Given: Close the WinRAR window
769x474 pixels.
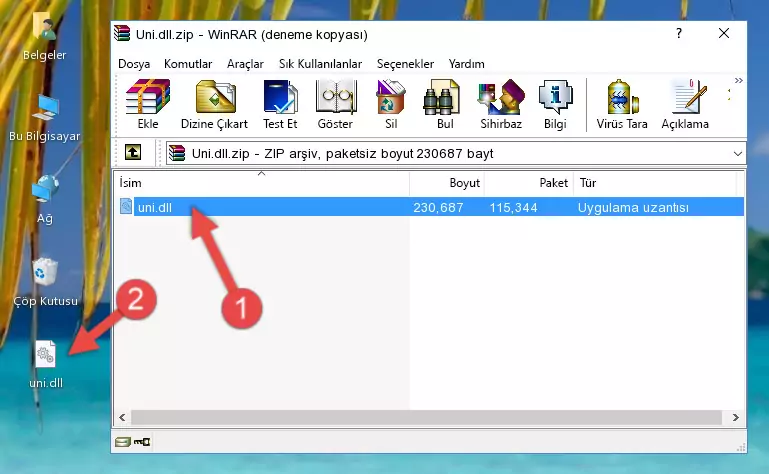Looking at the screenshot, I should click(x=723, y=33).
